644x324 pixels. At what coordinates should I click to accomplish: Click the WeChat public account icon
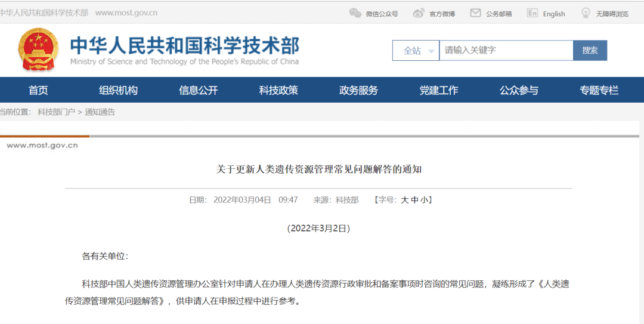[x=355, y=13]
